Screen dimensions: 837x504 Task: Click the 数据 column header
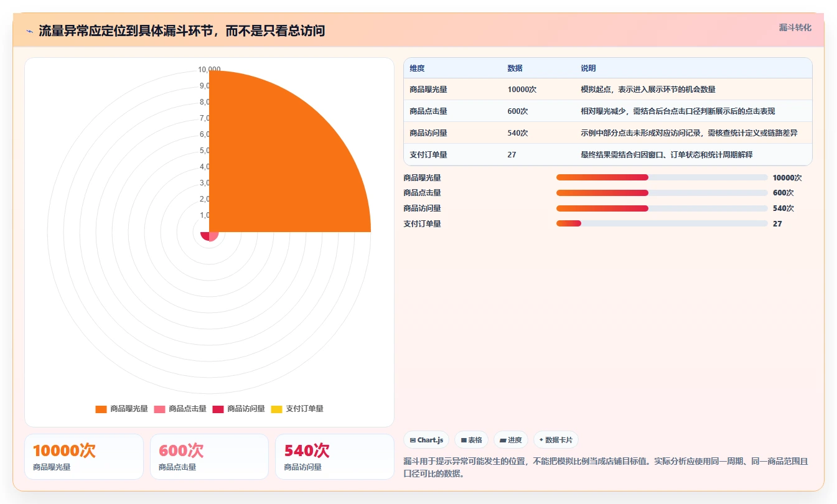point(515,68)
